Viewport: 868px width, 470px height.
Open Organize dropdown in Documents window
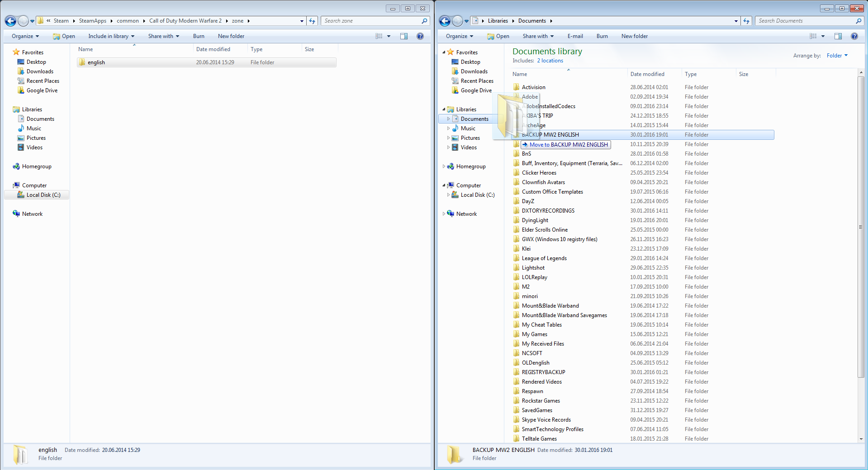(x=460, y=36)
